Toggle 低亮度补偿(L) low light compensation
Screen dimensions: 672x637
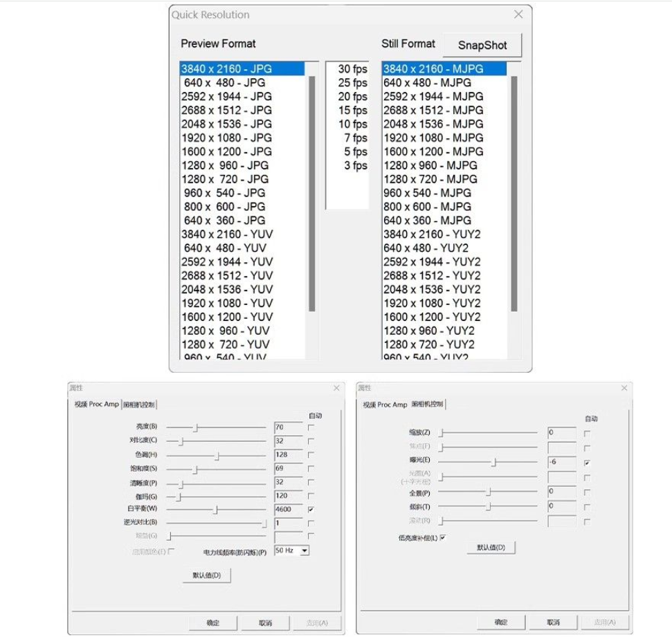pos(443,537)
